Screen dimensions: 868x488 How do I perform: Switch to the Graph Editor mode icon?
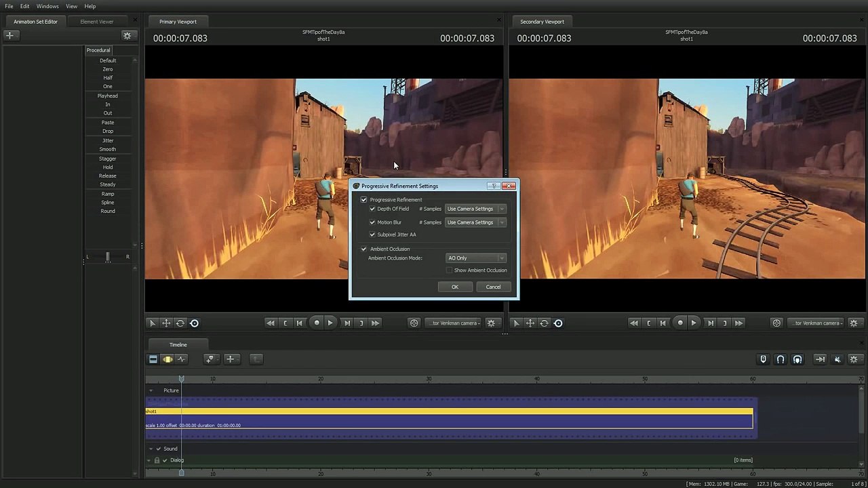click(182, 359)
